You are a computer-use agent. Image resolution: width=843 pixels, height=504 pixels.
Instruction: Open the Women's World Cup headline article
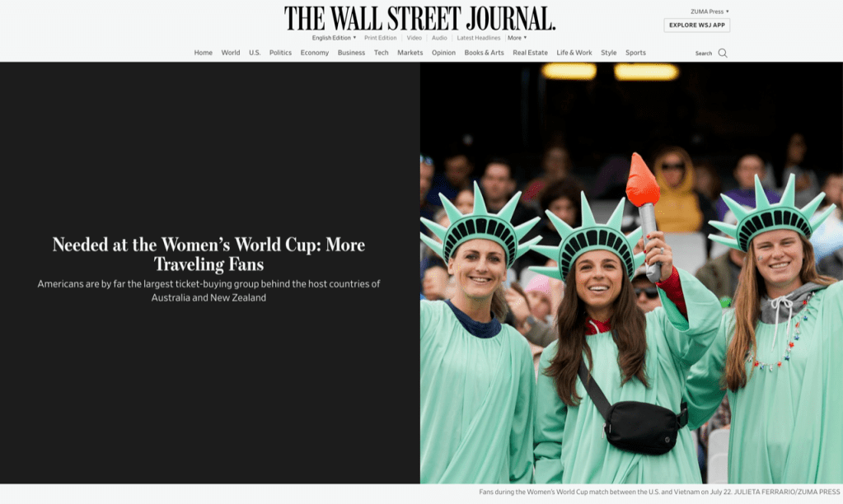208,254
